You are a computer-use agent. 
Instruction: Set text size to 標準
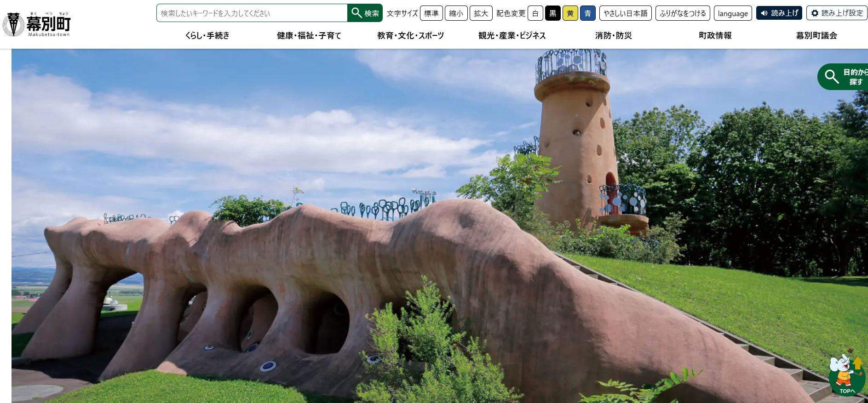coord(431,13)
